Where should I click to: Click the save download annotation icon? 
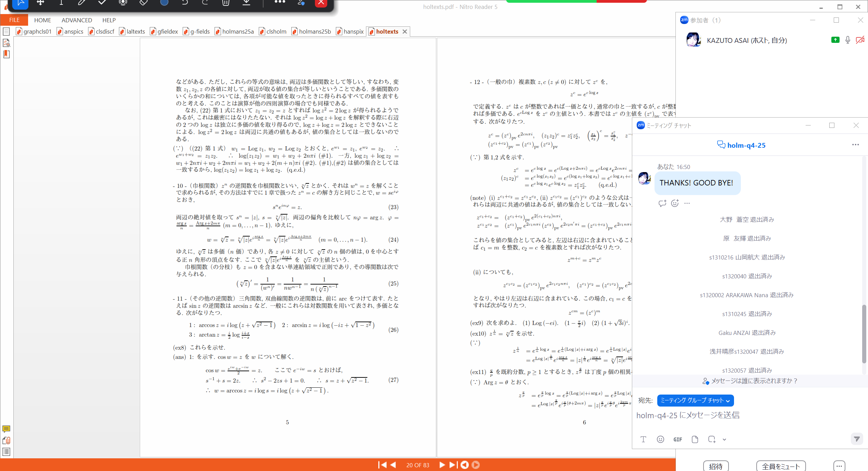246,3
